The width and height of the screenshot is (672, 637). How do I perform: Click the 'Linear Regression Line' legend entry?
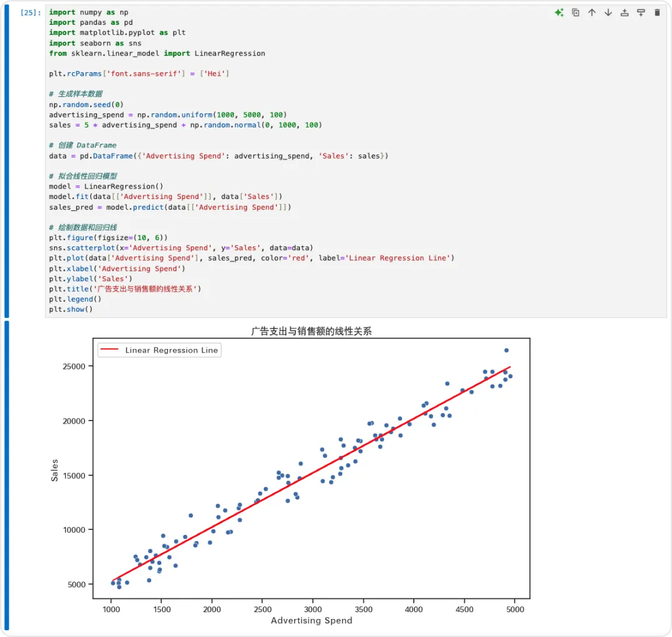(172, 350)
